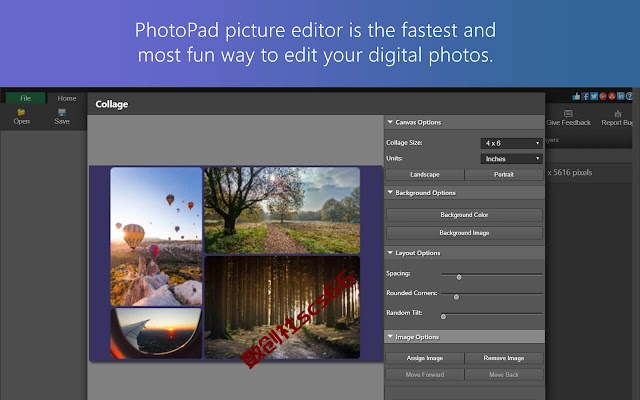Select the hot air balloons collage photo

(x=156, y=236)
